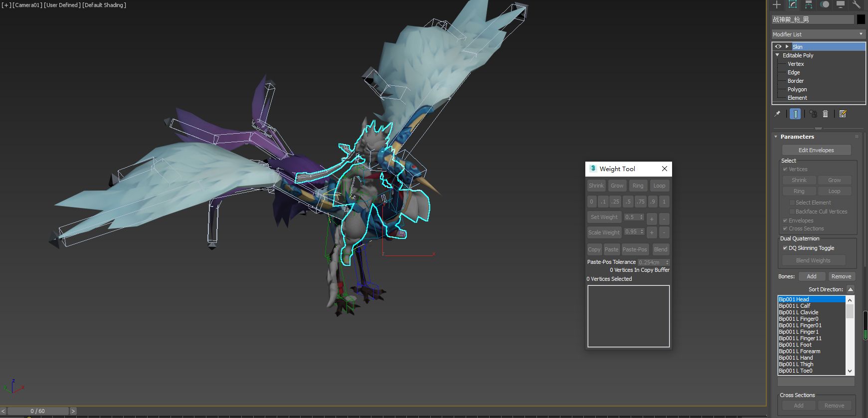This screenshot has height=418, width=868.
Task: Enable the Select Element checkbox
Action: [792, 203]
